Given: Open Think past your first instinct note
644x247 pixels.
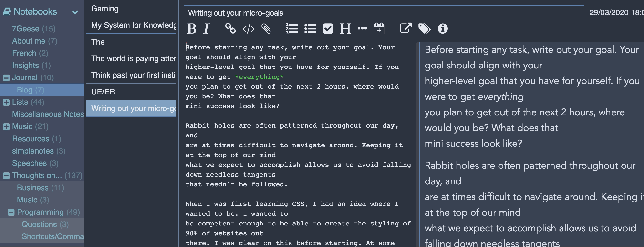Looking at the screenshot, I should (131, 75).
